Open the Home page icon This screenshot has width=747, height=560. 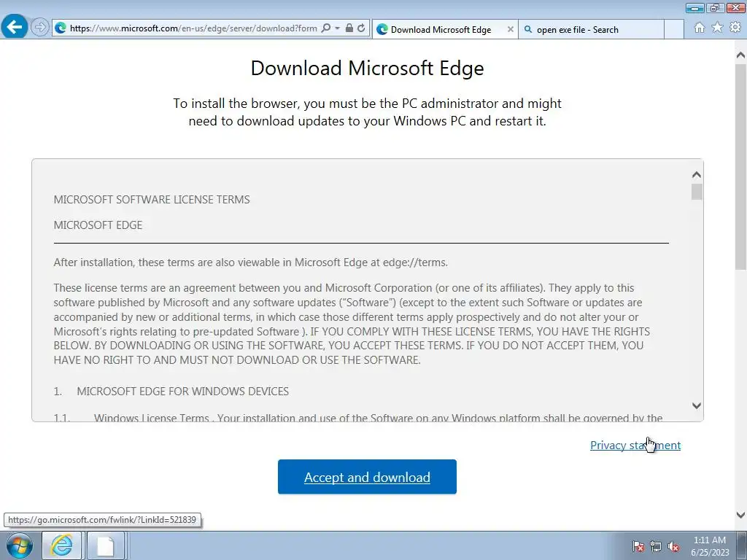(700, 28)
